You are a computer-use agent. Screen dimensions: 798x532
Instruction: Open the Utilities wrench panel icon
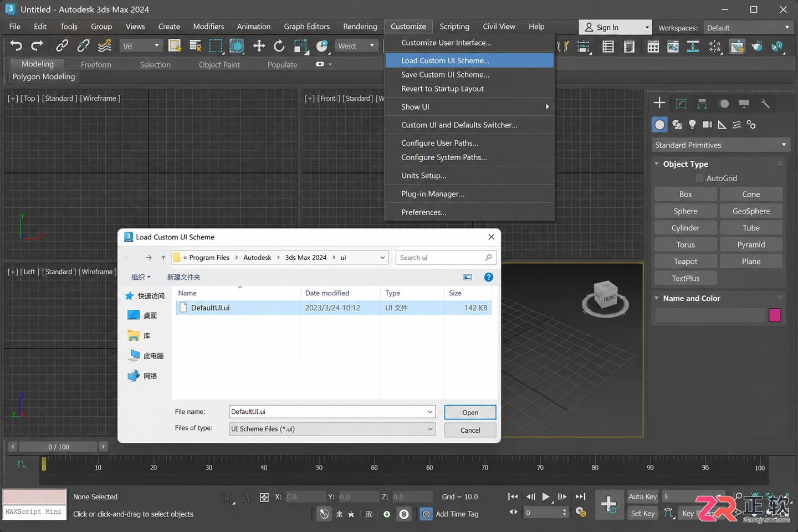[x=765, y=104]
